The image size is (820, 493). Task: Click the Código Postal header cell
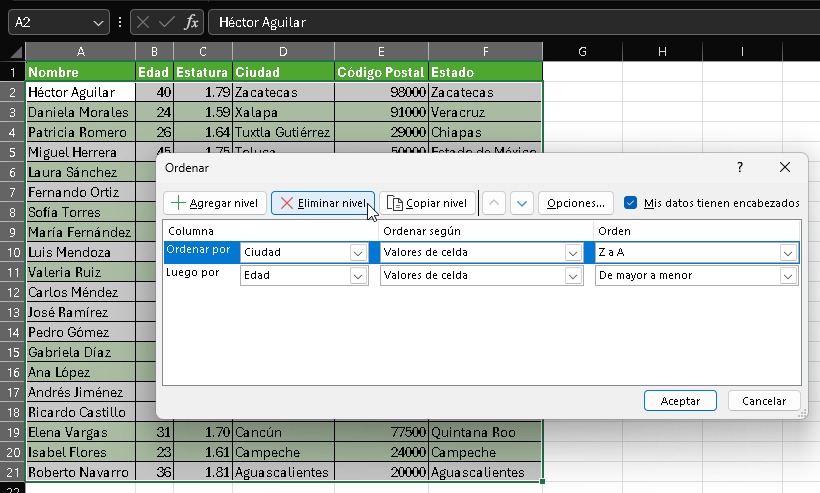coord(381,72)
